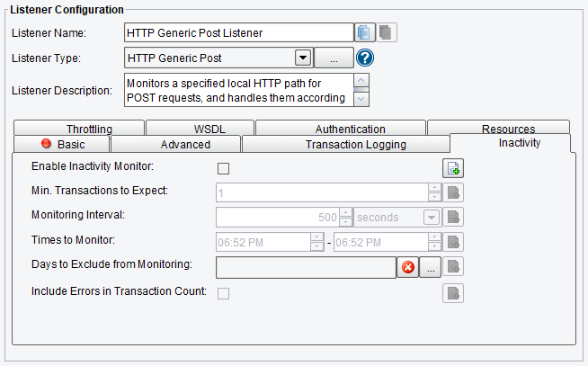This screenshot has height=366, width=588.
Task: Increment the end time in Times to Monitor
Action: 434,237
